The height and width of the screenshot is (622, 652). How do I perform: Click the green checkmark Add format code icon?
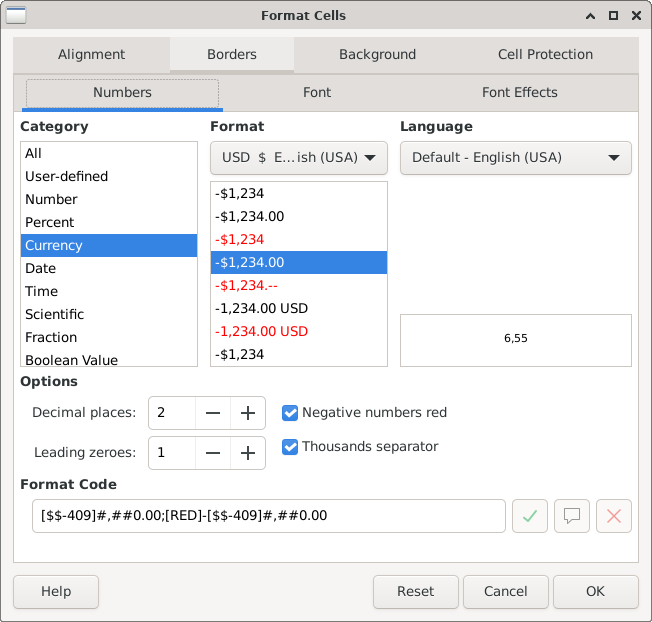pos(530,516)
